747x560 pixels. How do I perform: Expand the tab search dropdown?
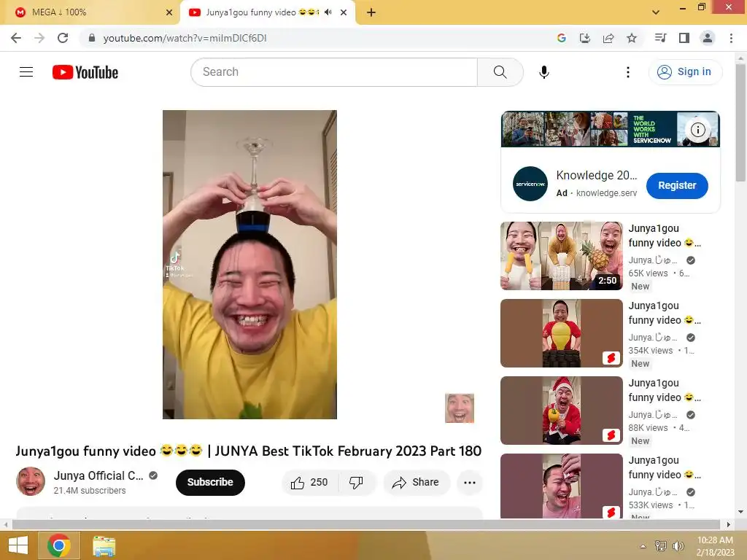tap(656, 12)
